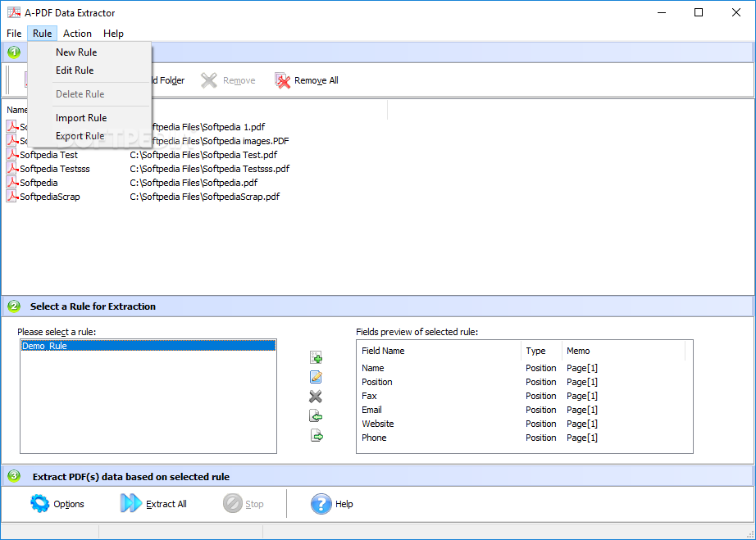
Task: Click the red X Remove All icon
Action: click(283, 80)
